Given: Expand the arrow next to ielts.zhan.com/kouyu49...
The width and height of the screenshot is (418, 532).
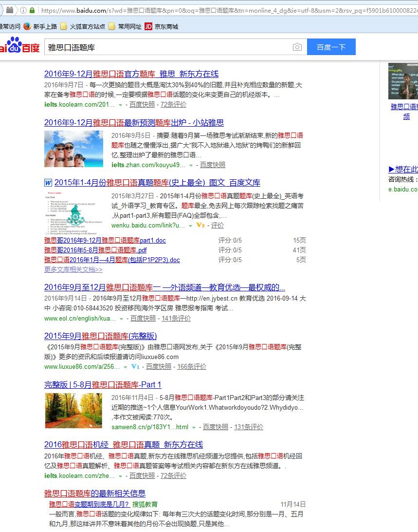Looking at the screenshot, I should [191, 166].
